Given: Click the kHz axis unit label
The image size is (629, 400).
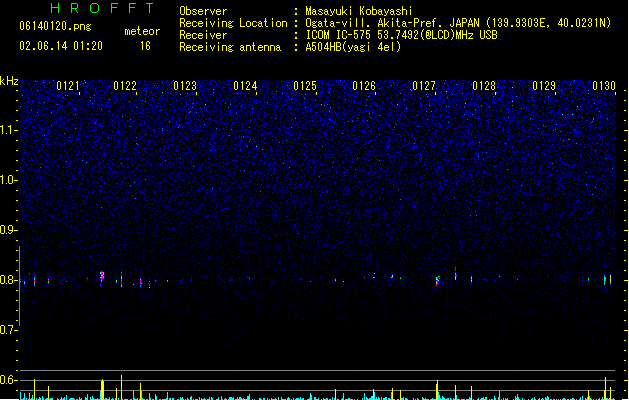Looking at the screenshot, I should click(x=9, y=81).
